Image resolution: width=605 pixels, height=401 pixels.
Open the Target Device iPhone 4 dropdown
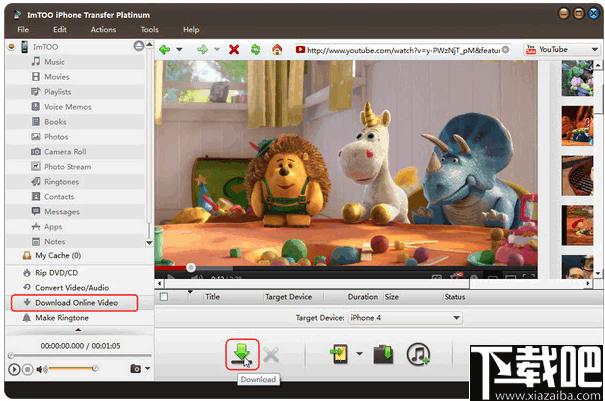tap(405, 318)
